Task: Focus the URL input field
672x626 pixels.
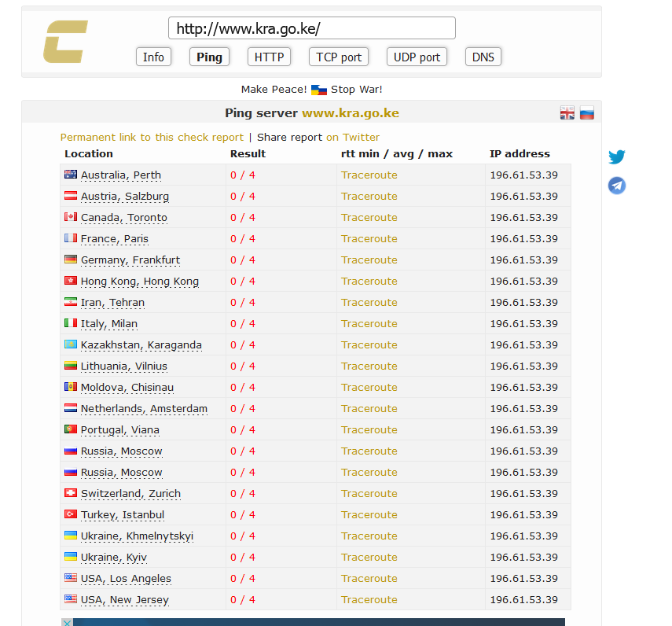Action: pos(312,28)
